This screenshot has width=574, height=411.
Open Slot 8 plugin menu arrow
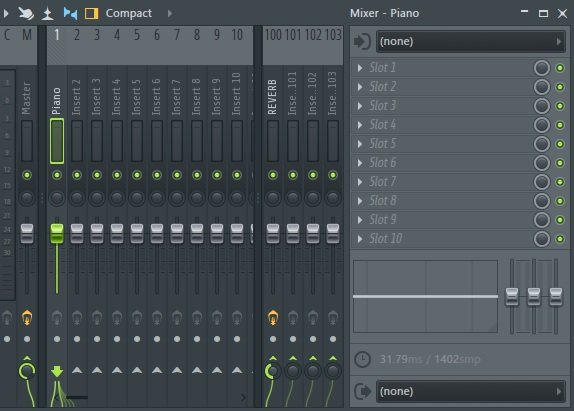(360, 201)
